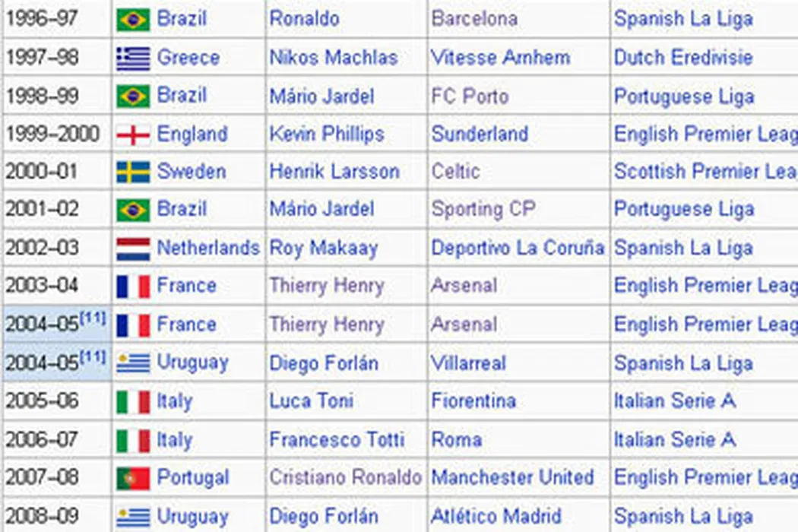Image resolution: width=798 pixels, height=532 pixels.
Task: Click the Italy flag in the 2005–06 row
Action: [133, 401]
